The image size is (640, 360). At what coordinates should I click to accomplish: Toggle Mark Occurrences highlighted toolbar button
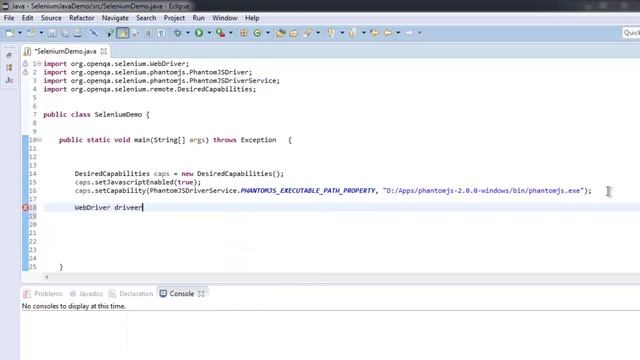[122, 33]
